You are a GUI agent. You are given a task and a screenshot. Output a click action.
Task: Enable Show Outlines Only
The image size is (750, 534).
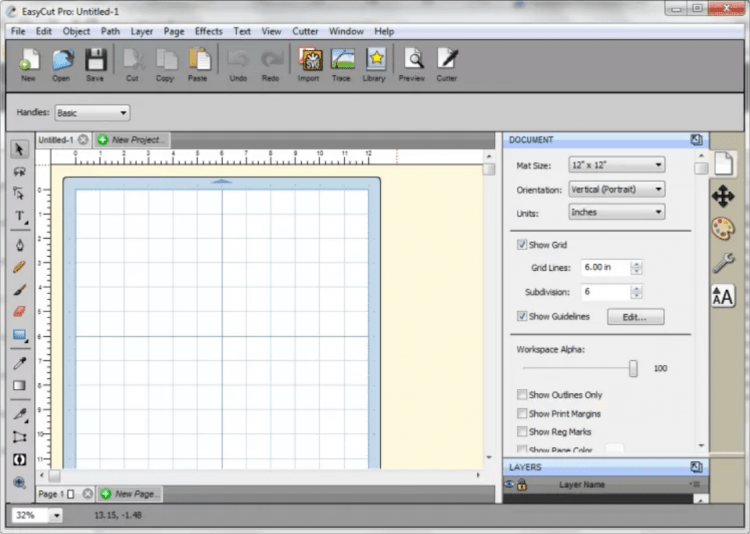pos(522,395)
